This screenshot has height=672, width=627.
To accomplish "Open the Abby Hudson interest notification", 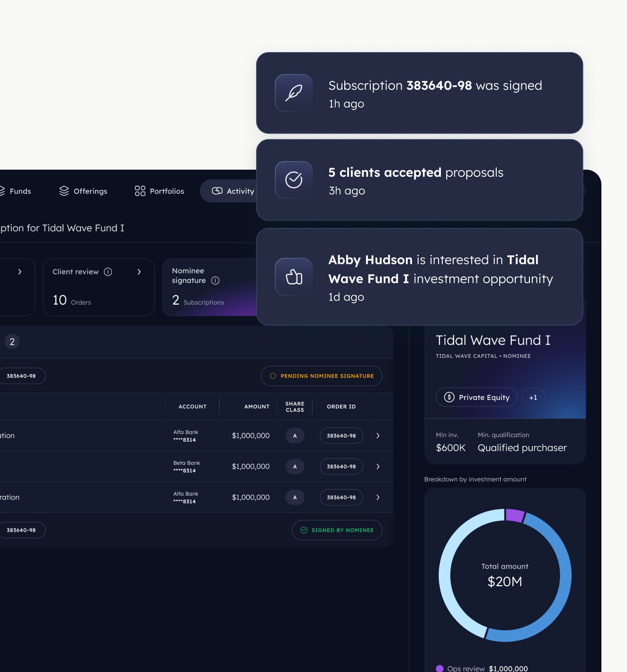I will point(420,277).
